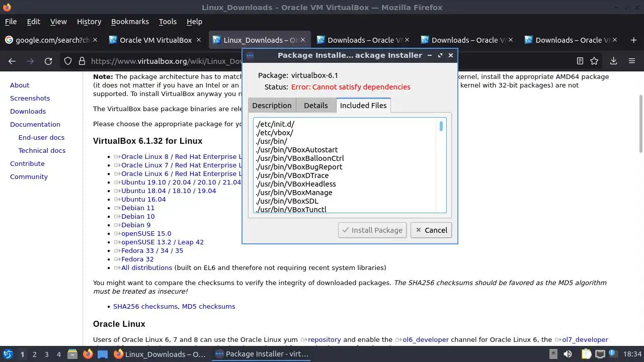Screen dimensions: 644x362
Task: Click the removable media eject tray icon
Action: 553,354
